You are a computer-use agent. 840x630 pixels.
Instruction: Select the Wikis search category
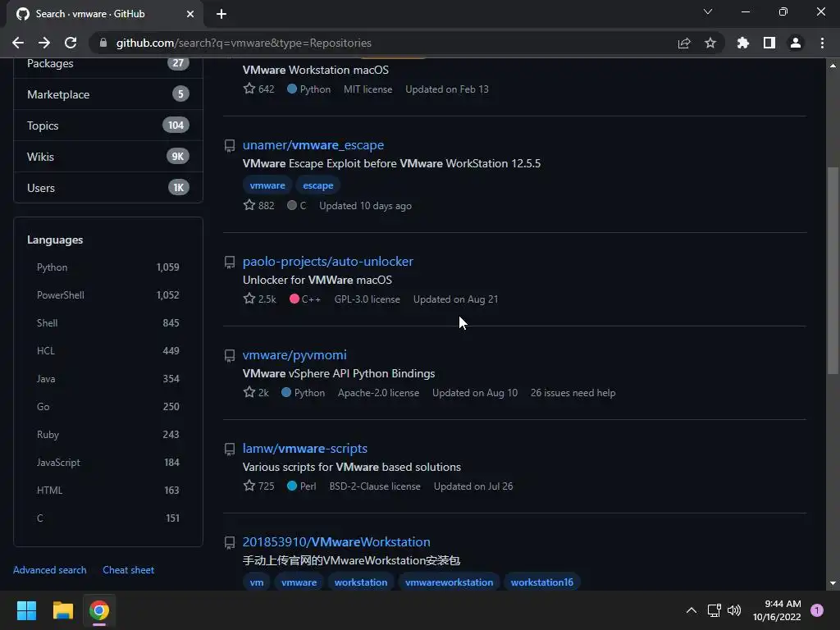coord(108,157)
